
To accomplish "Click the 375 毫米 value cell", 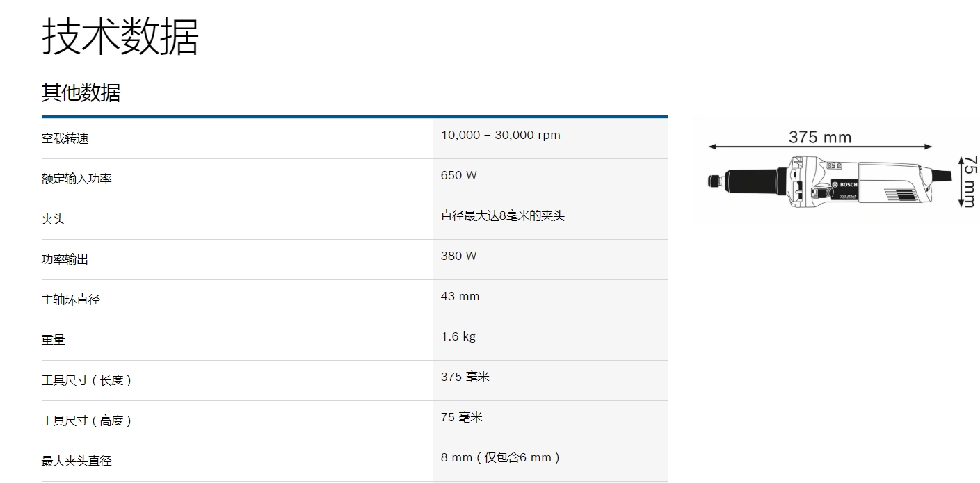I will [465, 377].
